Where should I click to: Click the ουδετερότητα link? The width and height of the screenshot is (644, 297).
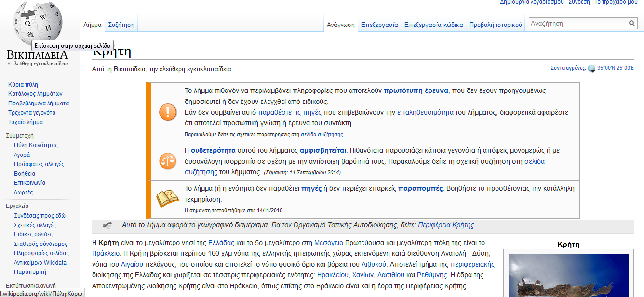pyautogui.click(x=213, y=150)
